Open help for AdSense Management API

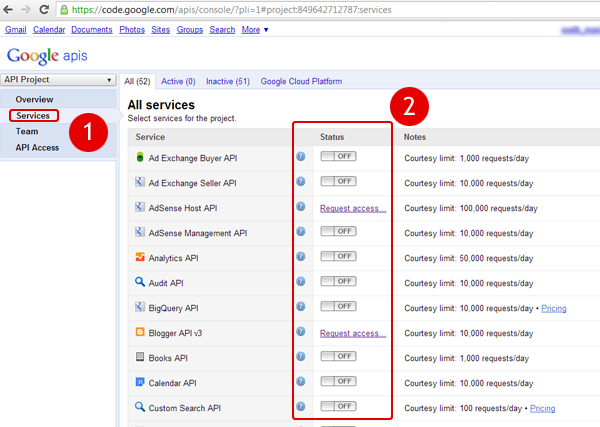tap(301, 231)
